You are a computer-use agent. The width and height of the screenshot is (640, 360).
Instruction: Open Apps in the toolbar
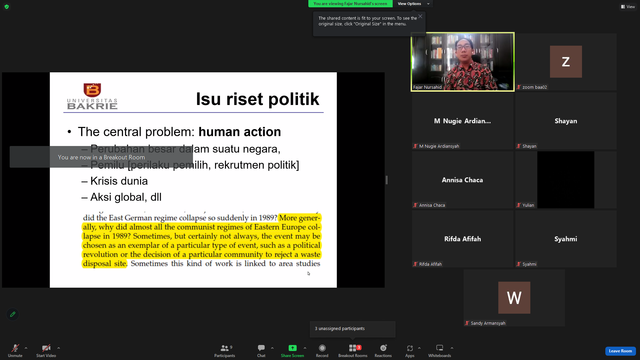click(410, 350)
